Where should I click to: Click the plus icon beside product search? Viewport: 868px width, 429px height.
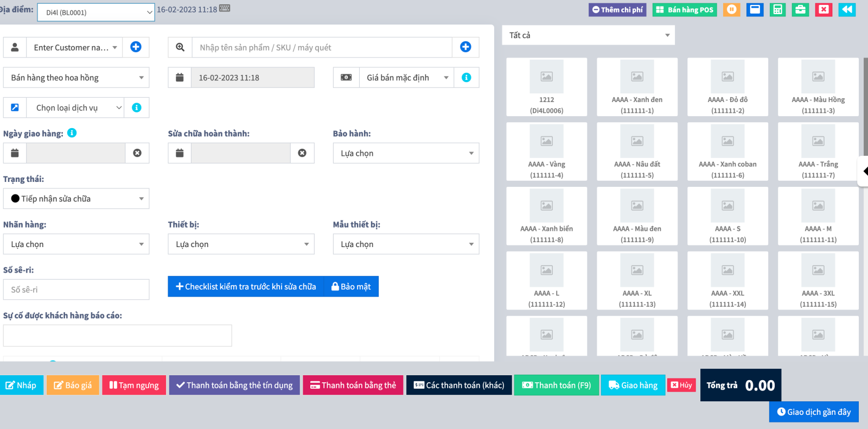tap(465, 47)
